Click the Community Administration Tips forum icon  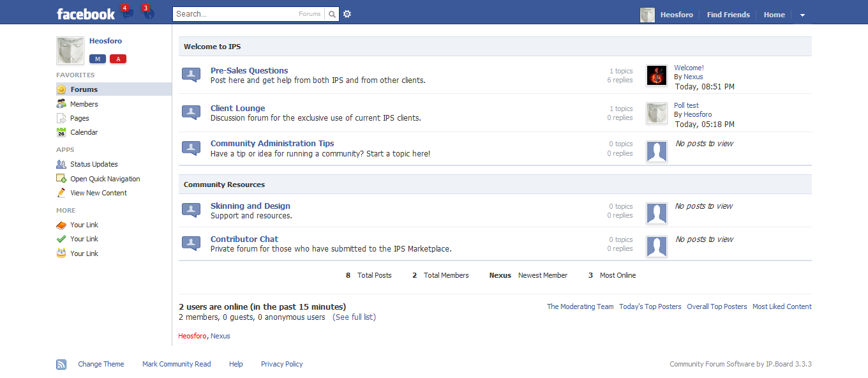[x=191, y=148]
